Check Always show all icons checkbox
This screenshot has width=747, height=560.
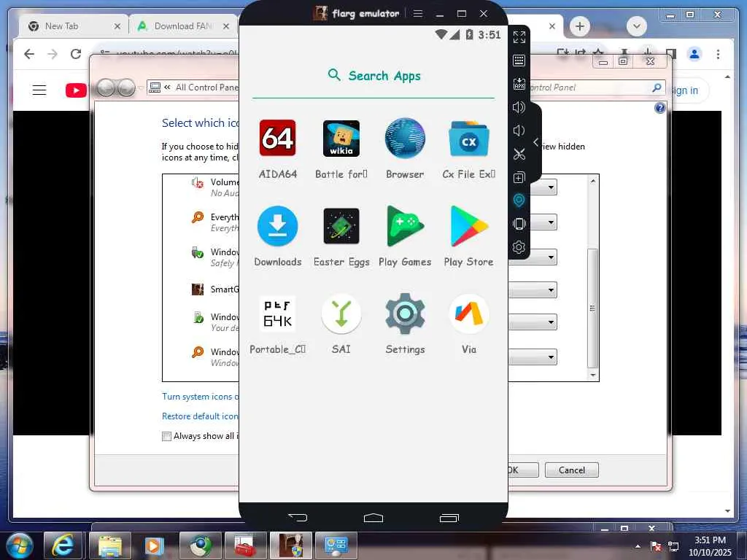point(167,436)
